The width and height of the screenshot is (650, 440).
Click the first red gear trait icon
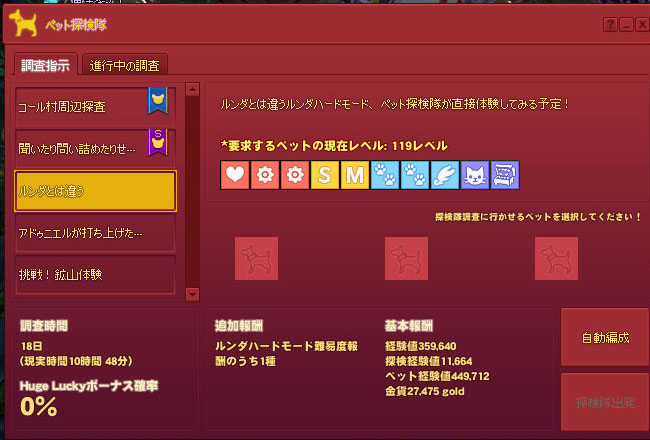tap(265, 175)
